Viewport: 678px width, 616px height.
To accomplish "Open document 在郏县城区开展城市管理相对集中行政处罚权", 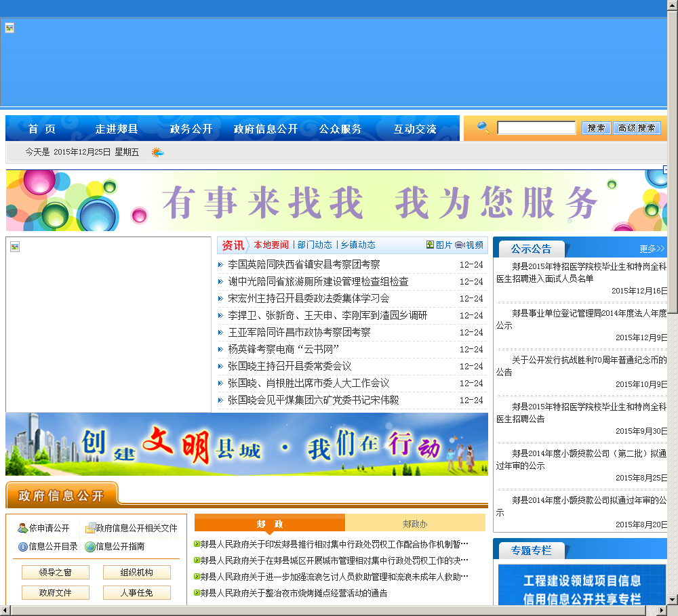I will click(334, 560).
